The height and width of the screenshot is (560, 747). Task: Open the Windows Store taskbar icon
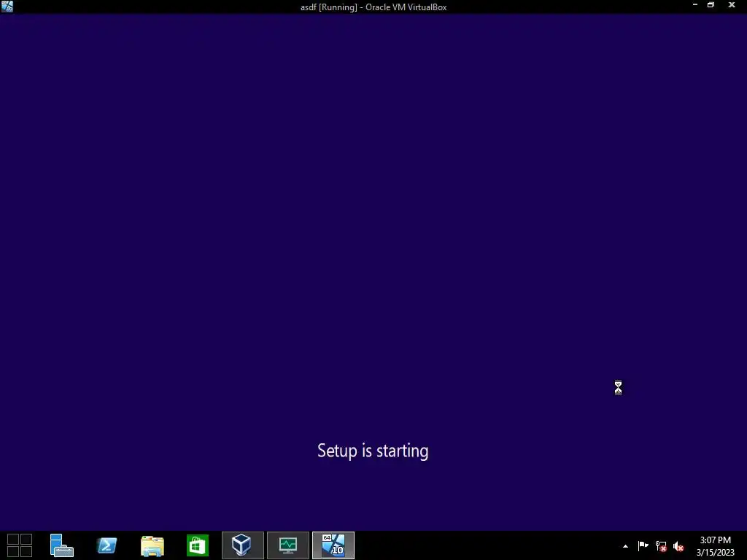click(197, 545)
